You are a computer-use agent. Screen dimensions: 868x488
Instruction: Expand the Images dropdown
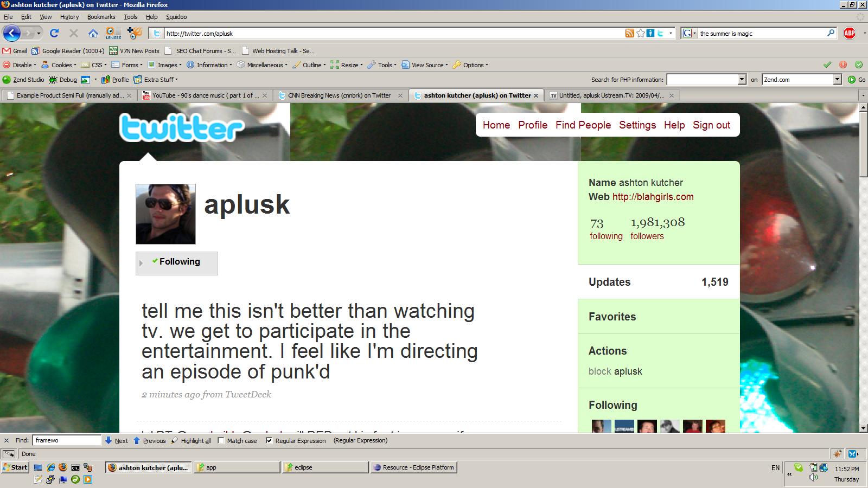tap(164, 65)
